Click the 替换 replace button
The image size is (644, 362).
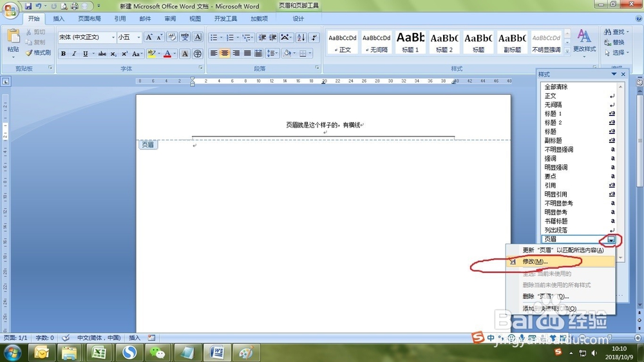(x=614, y=43)
